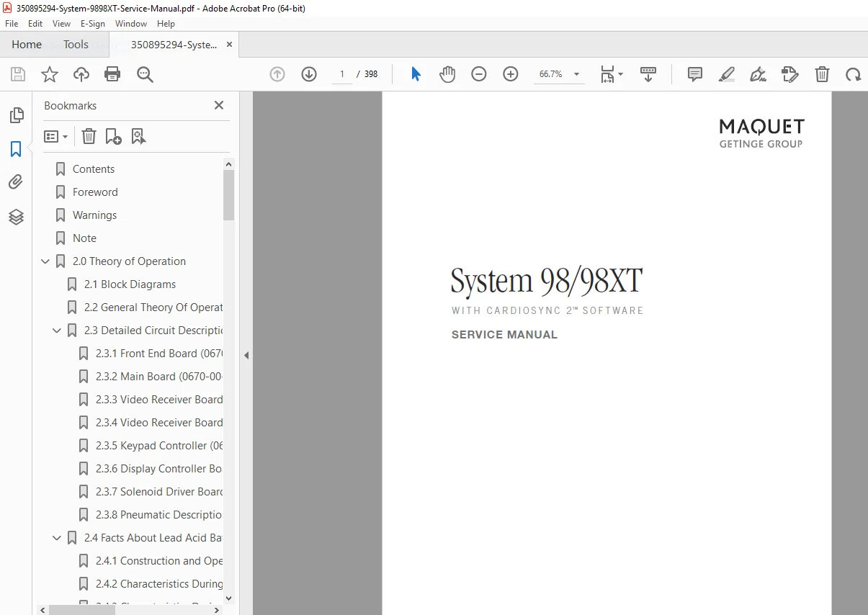The image size is (868, 615).
Task: Open 2.2 General Theory Of Operation bookmark
Action: (x=153, y=307)
